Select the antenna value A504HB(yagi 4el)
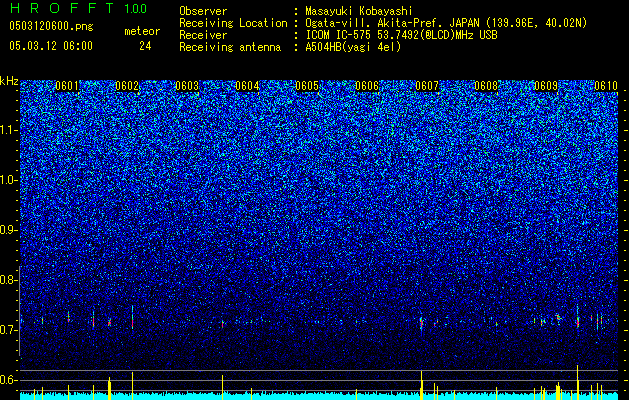The image size is (629, 400). tap(353, 47)
